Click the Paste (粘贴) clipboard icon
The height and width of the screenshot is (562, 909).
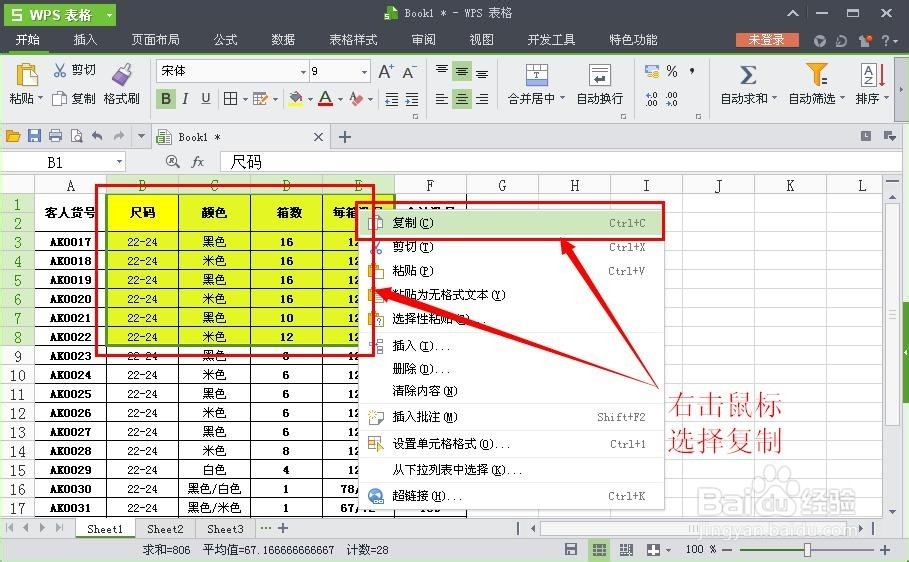pos(26,75)
